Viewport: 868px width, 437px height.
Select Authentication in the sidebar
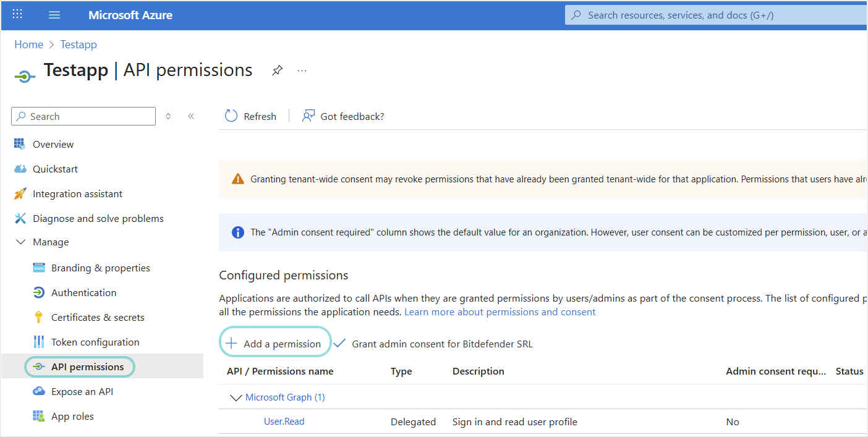pyautogui.click(x=83, y=292)
